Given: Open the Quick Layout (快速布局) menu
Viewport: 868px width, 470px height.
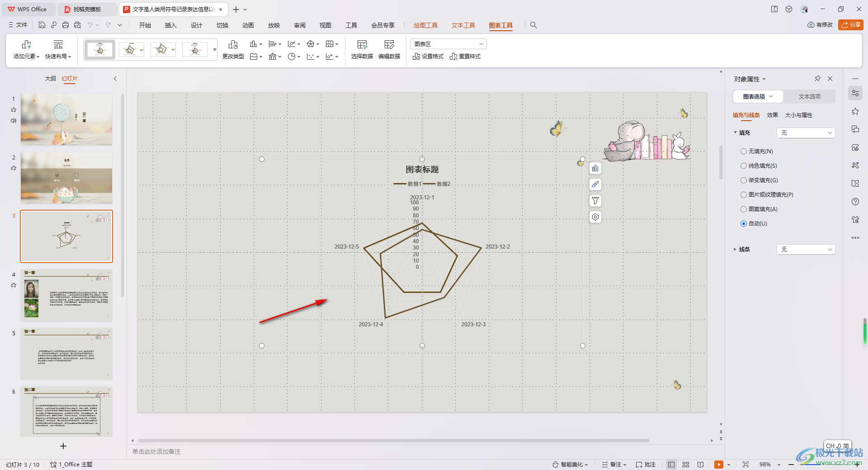Looking at the screenshot, I should [58, 49].
